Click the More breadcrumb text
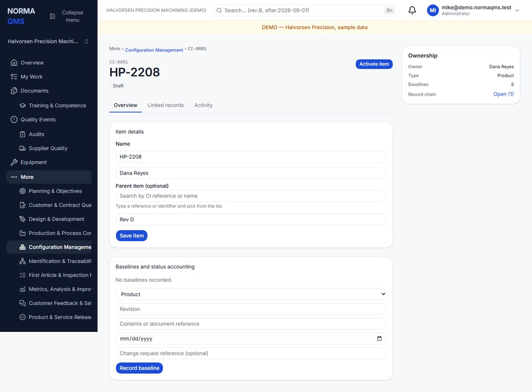Viewport: 532px width, 392px height. (x=115, y=49)
